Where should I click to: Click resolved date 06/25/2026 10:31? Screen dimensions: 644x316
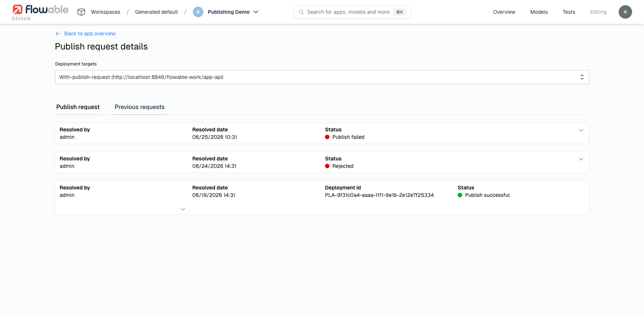coord(215,137)
